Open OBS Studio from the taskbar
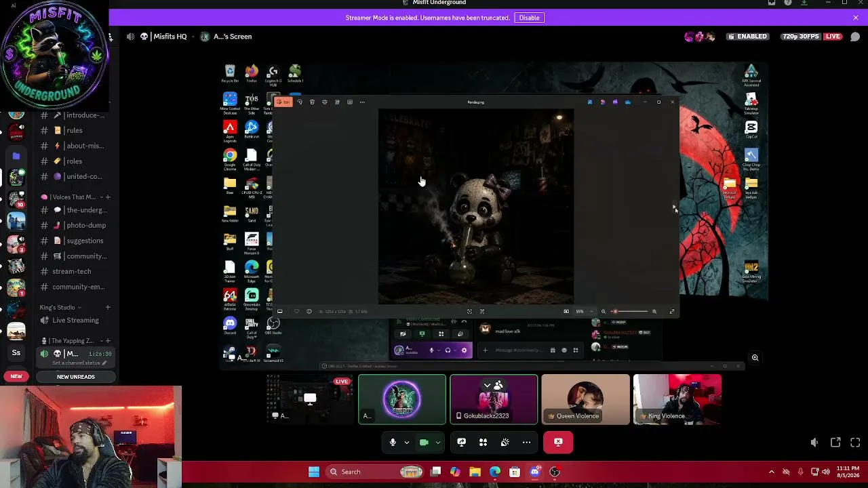The image size is (868, 488). coord(555,472)
